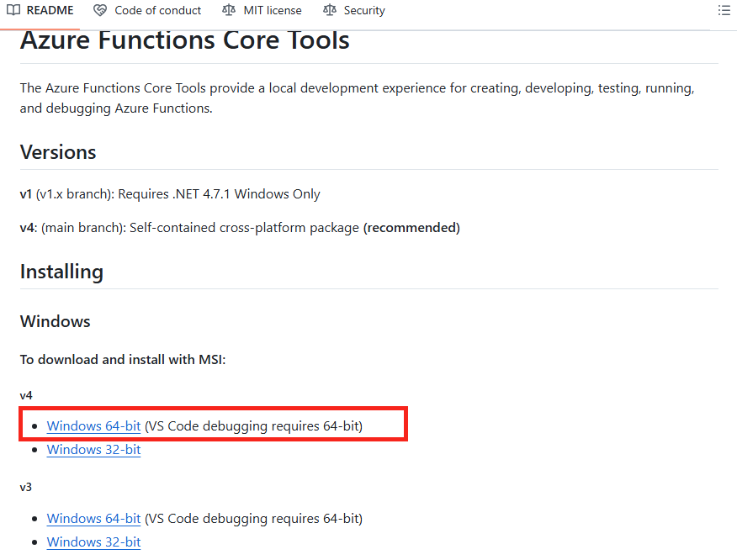The height and width of the screenshot is (560, 737).
Task: Download v3 Windows 32-bit MSI
Action: click(93, 542)
